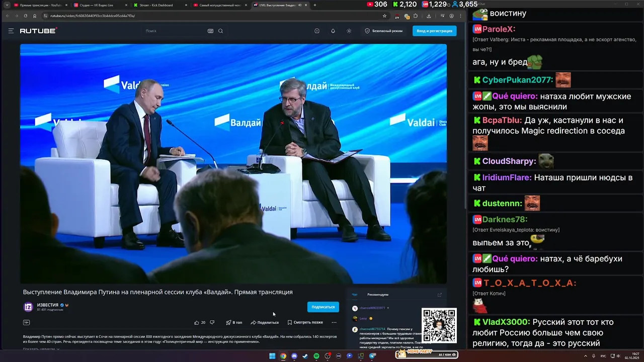Click the 16+ age rating badge
Viewport: 644px width, 362px height.
point(26,322)
